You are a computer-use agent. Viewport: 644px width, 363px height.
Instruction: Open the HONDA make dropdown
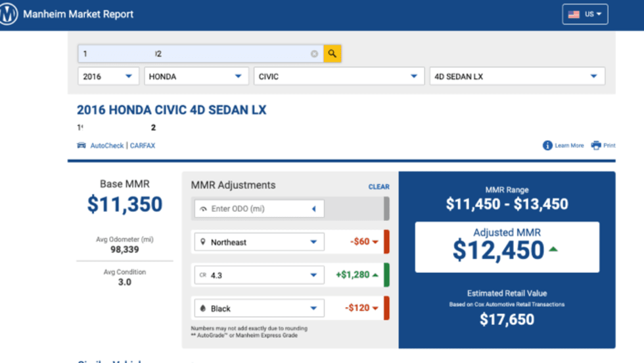pyautogui.click(x=196, y=76)
